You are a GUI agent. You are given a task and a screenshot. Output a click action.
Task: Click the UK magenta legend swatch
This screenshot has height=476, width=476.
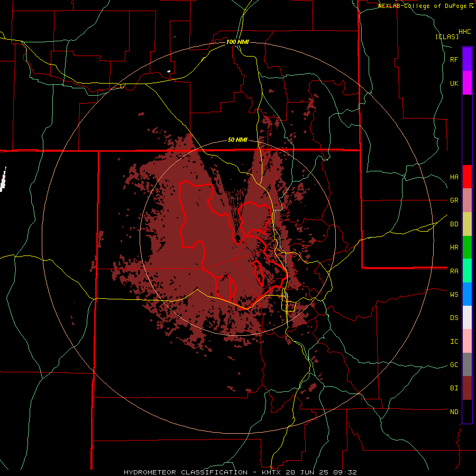(x=467, y=83)
